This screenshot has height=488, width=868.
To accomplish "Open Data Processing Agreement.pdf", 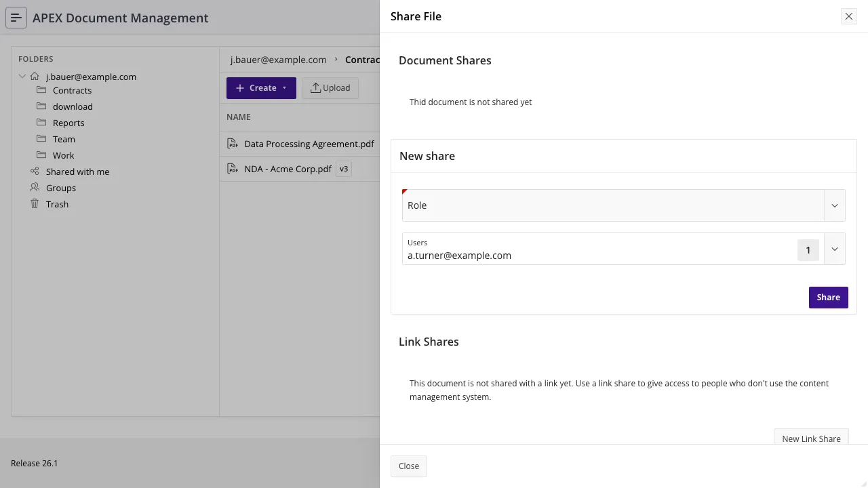I will point(309,144).
